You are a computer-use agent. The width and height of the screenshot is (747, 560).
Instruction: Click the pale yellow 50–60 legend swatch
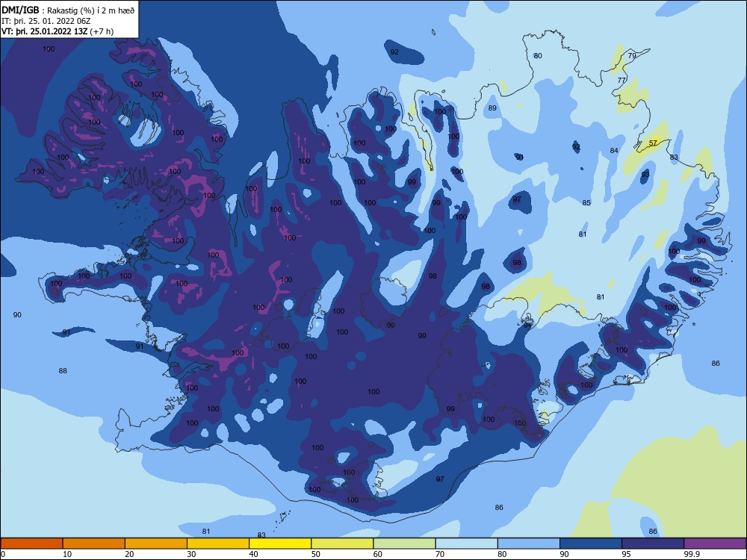tap(342, 544)
